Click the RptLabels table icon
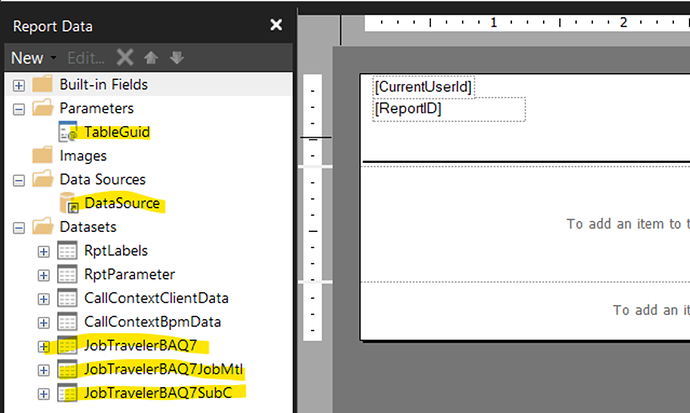This screenshot has height=413, width=690. 67,251
